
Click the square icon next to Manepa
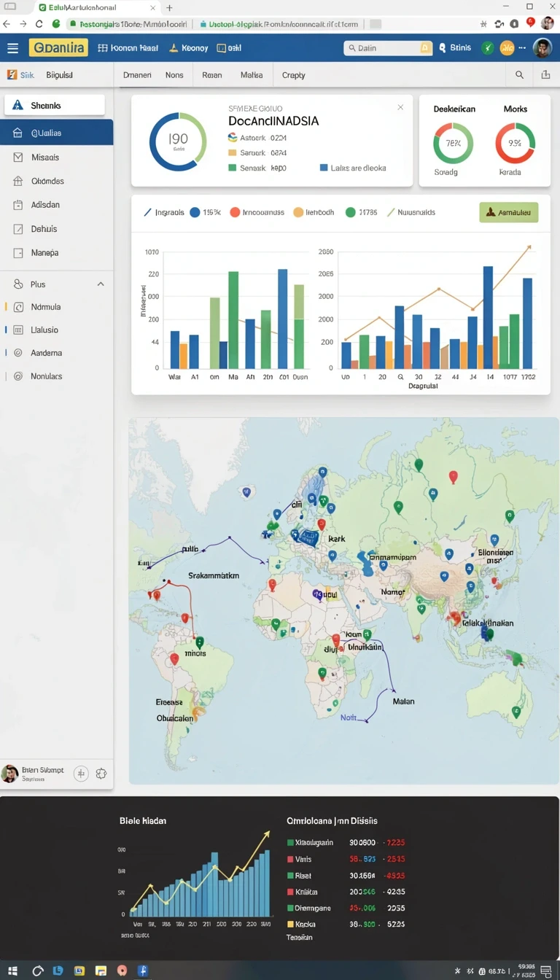(17, 253)
